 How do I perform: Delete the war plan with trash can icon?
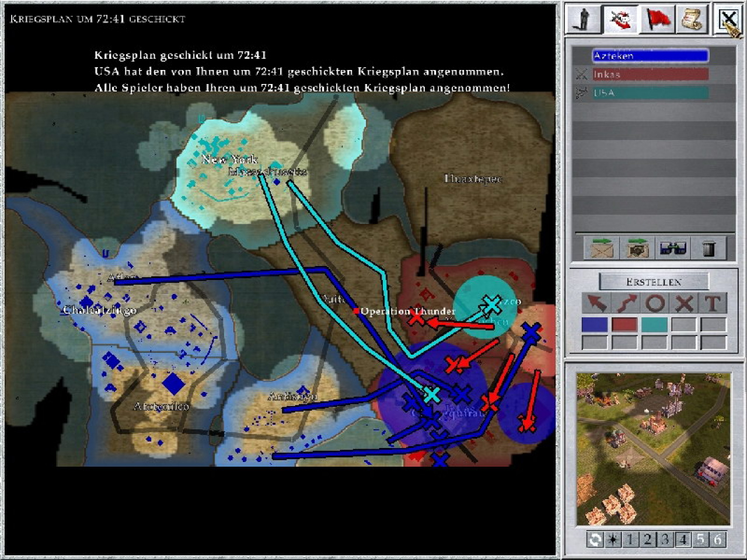708,249
